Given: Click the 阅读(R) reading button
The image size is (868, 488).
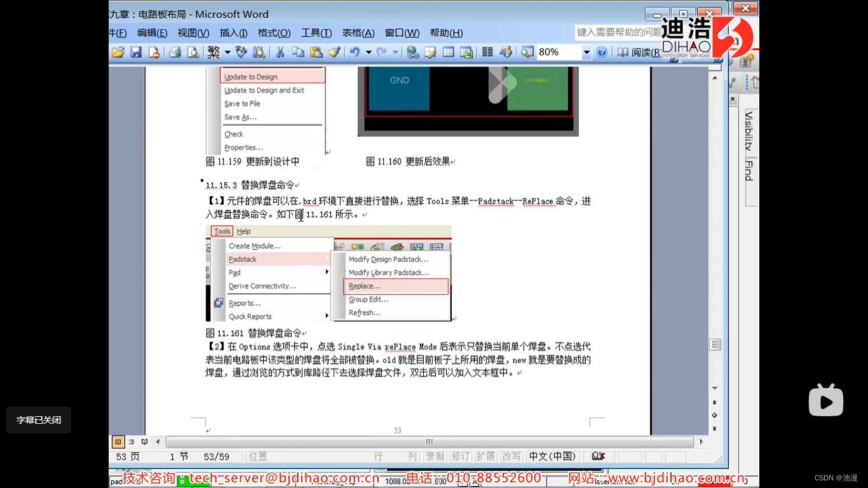Looking at the screenshot, I should [638, 52].
